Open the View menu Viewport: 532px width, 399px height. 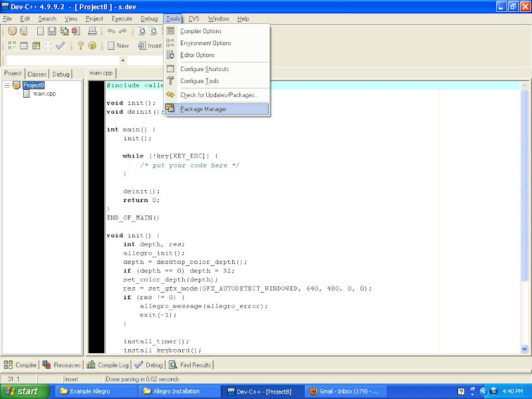(71, 19)
